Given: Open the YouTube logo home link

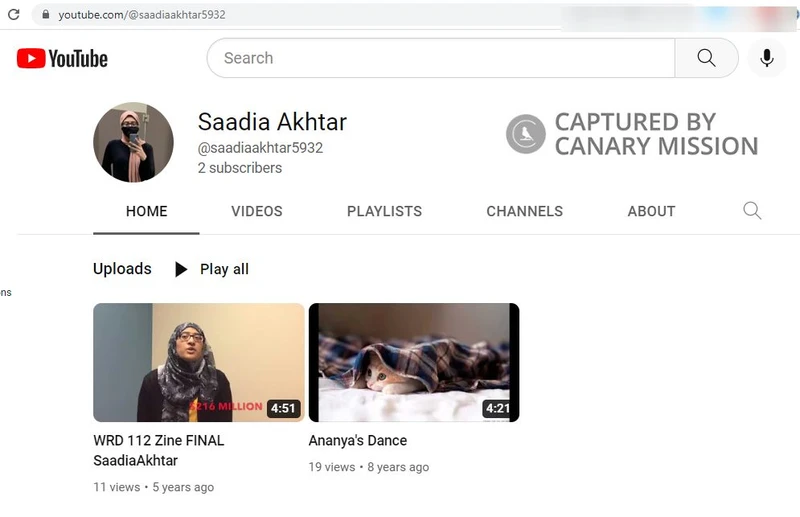Looking at the screenshot, I should pos(62,59).
